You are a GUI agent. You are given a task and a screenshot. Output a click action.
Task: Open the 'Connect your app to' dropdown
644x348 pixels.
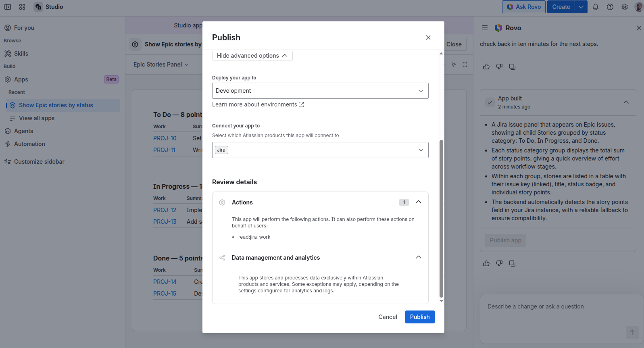320,150
